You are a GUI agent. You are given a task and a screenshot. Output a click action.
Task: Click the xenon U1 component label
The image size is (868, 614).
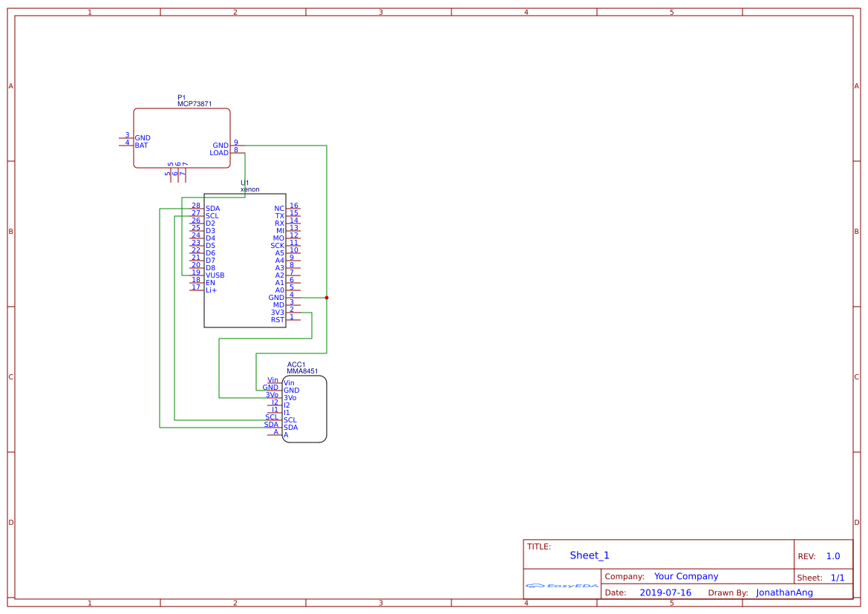click(x=249, y=190)
